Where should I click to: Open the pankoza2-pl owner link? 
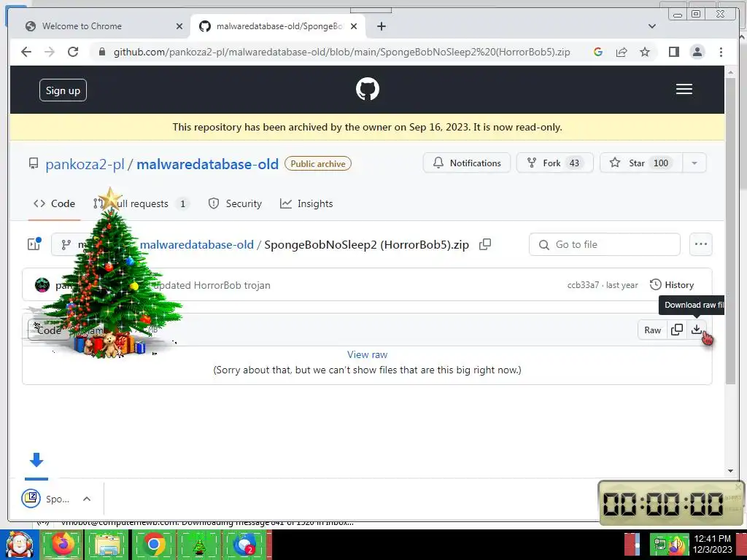coord(85,164)
